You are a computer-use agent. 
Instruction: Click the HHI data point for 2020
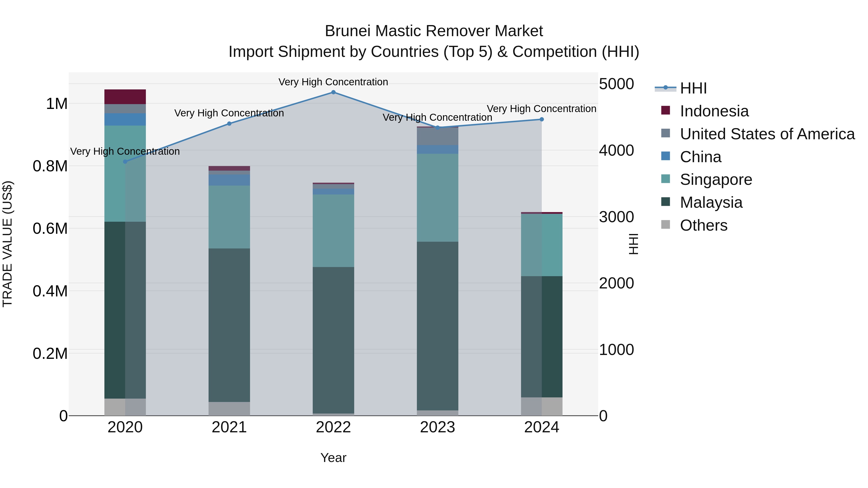(125, 162)
